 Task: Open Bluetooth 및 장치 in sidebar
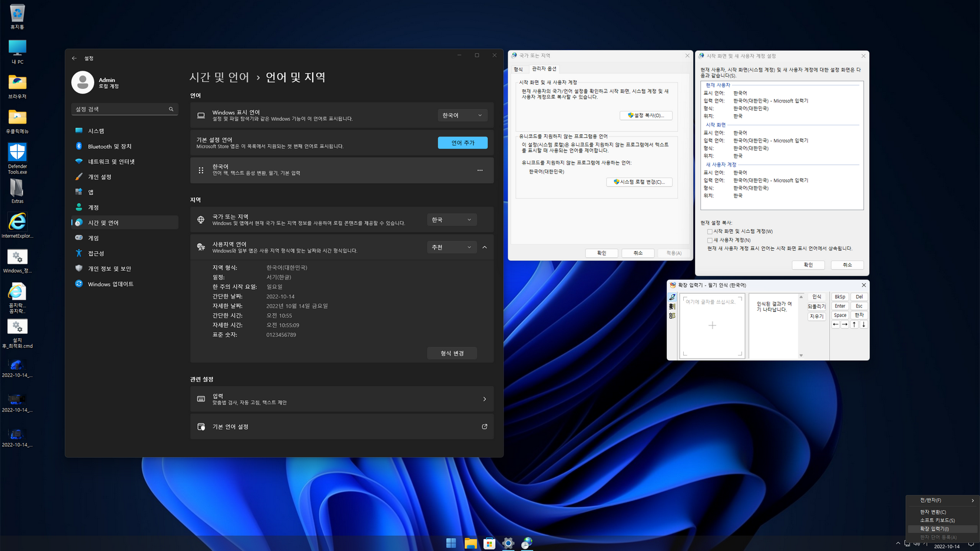tap(124, 146)
